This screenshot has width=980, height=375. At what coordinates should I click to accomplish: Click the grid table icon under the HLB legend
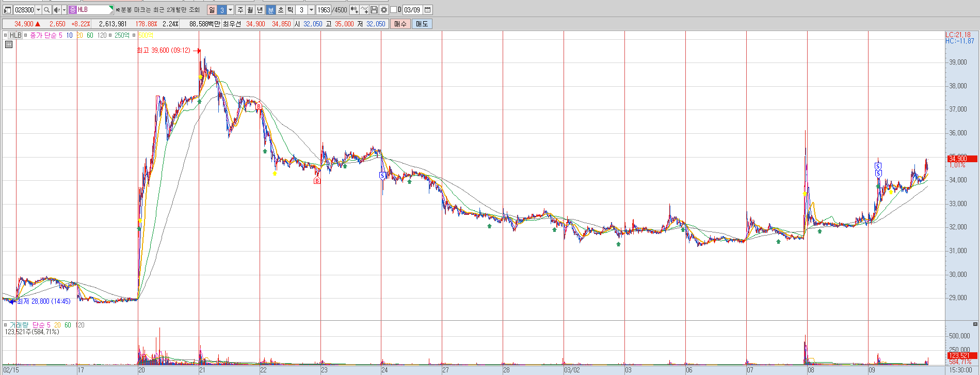pyautogui.click(x=9, y=44)
